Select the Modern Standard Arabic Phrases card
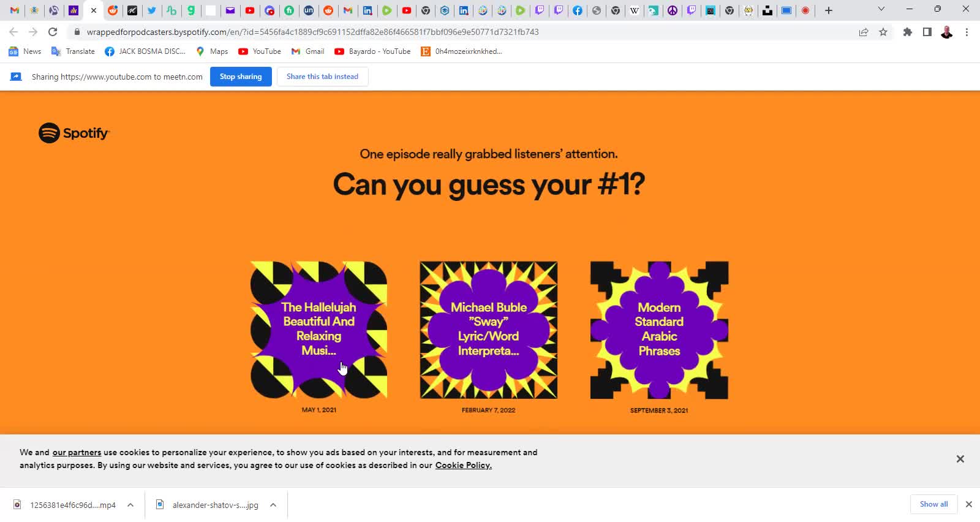The width and height of the screenshot is (980, 522). tap(659, 330)
